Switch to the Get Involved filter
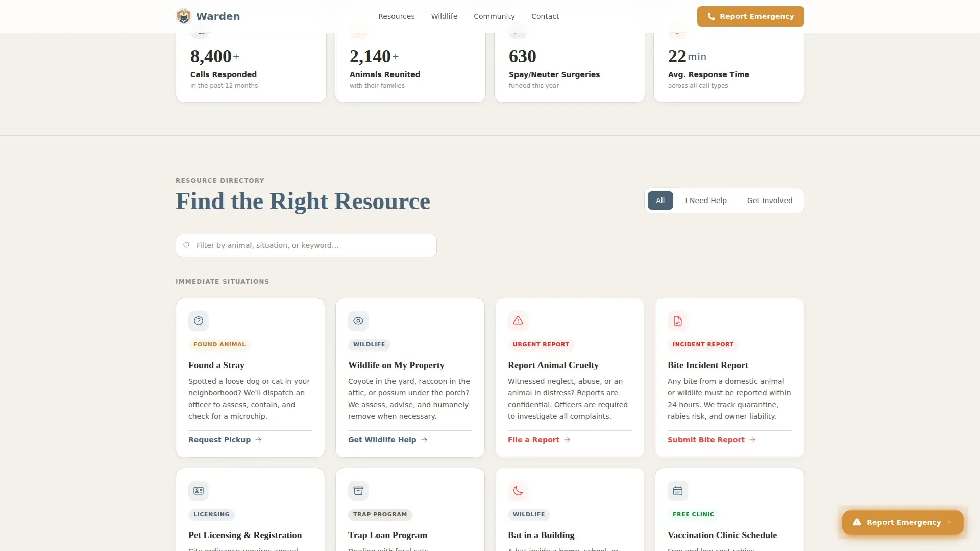 click(x=770, y=201)
